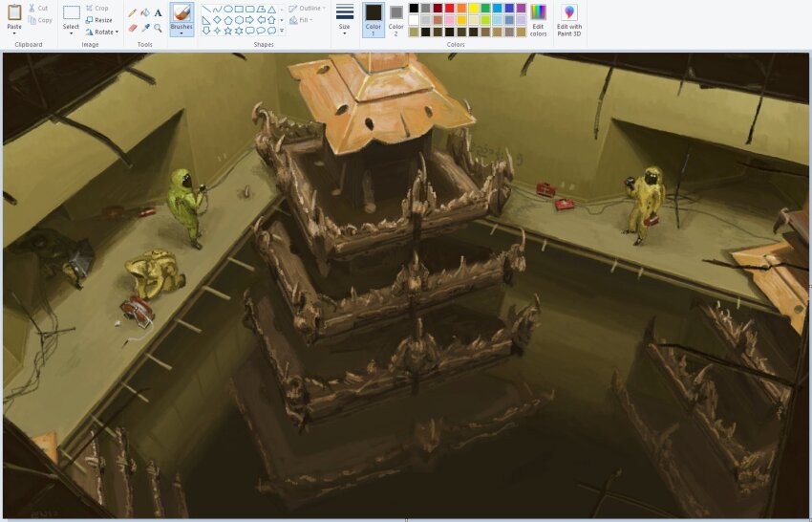
Task: Pick the black color swatch
Action: coord(414,8)
